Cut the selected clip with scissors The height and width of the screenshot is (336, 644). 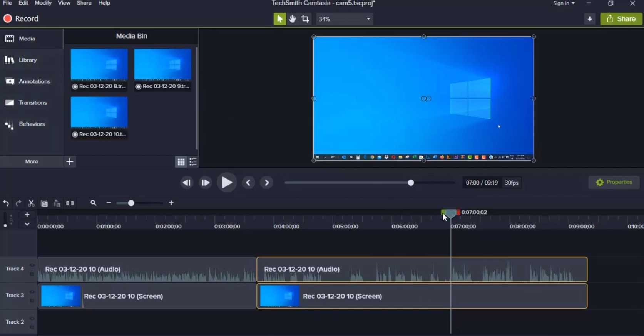pos(32,203)
